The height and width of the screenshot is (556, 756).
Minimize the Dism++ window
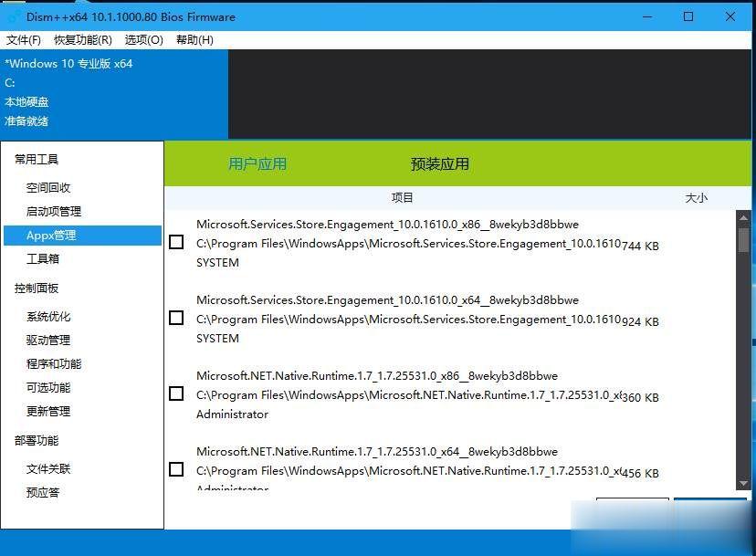tap(647, 16)
